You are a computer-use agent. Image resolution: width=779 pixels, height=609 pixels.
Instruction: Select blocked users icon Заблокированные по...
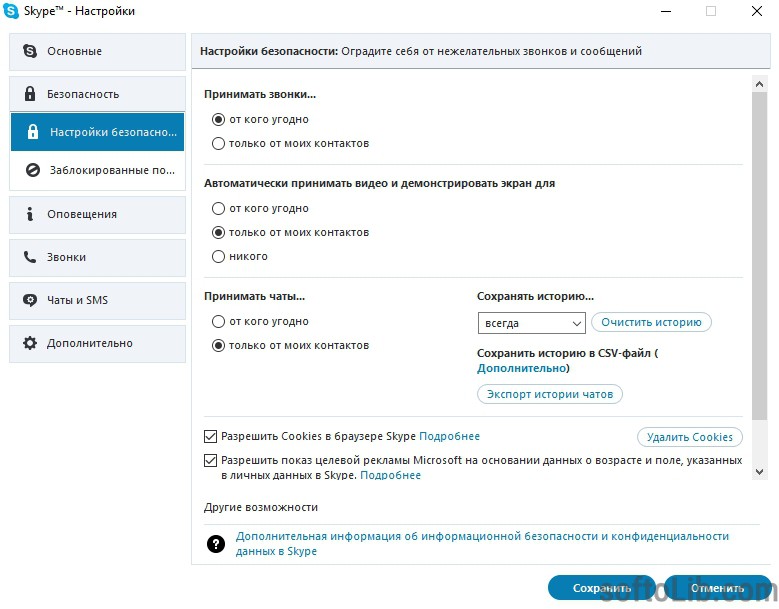point(33,170)
